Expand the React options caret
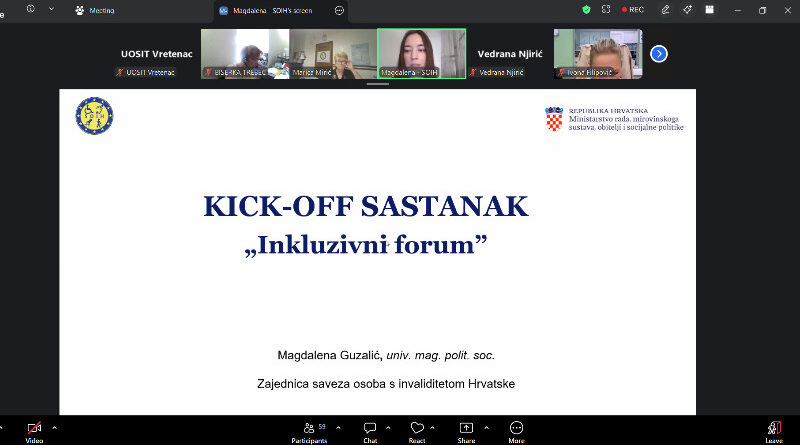Image resolution: width=800 pixels, height=445 pixels. point(433,428)
